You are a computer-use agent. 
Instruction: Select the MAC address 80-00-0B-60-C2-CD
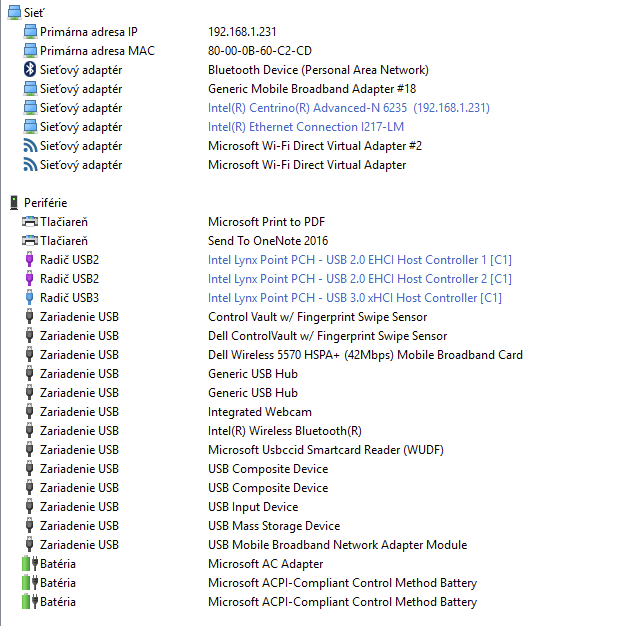(260, 51)
